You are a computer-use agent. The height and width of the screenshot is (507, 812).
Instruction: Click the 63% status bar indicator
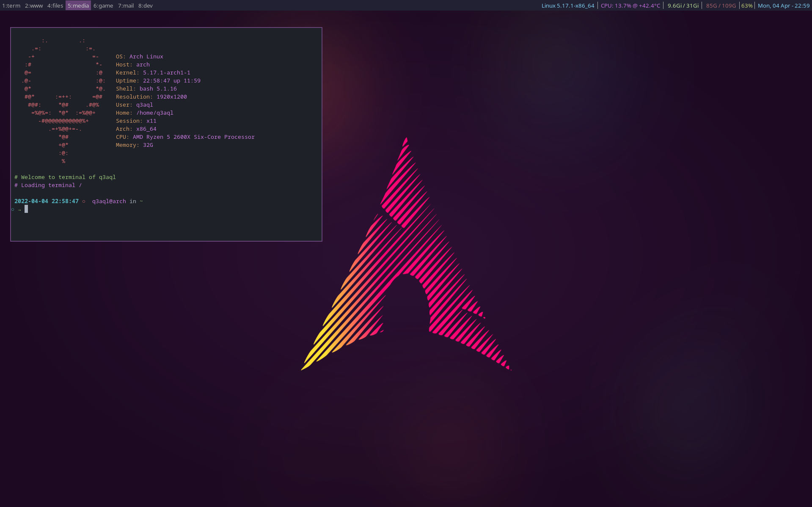747,6
